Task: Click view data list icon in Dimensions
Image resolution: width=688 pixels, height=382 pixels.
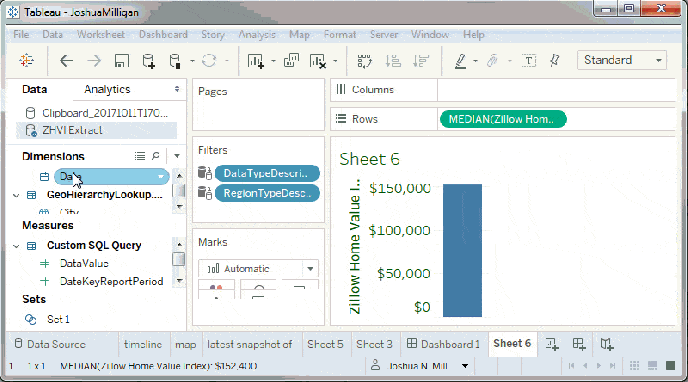Action: (x=140, y=156)
